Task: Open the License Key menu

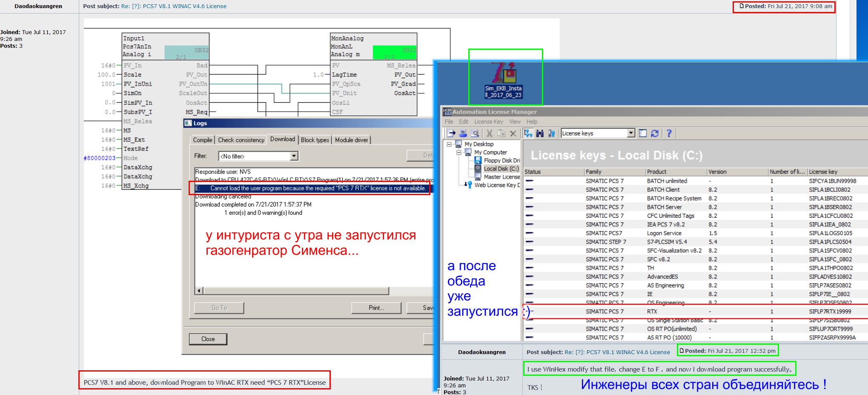Action: [489, 122]
